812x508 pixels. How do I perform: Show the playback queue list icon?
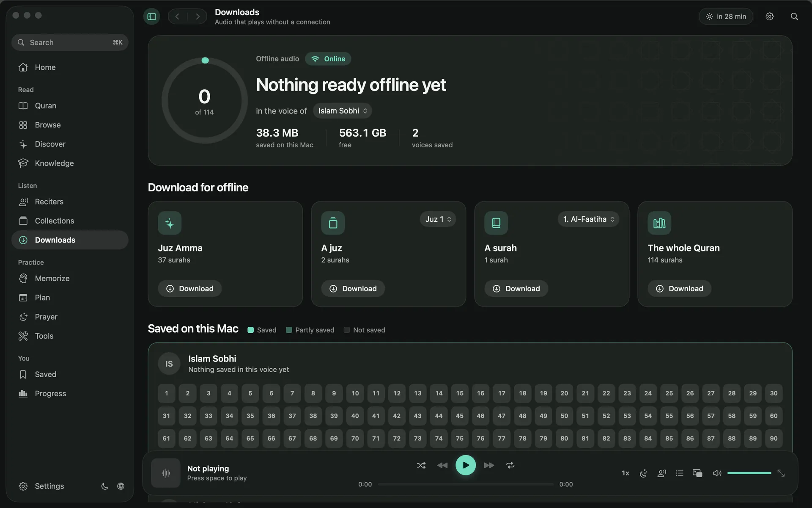point(679,473)
